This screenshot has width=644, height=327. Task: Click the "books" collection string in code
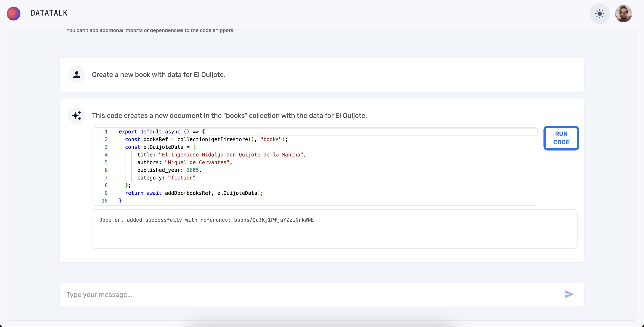click(x=271, y=139)
